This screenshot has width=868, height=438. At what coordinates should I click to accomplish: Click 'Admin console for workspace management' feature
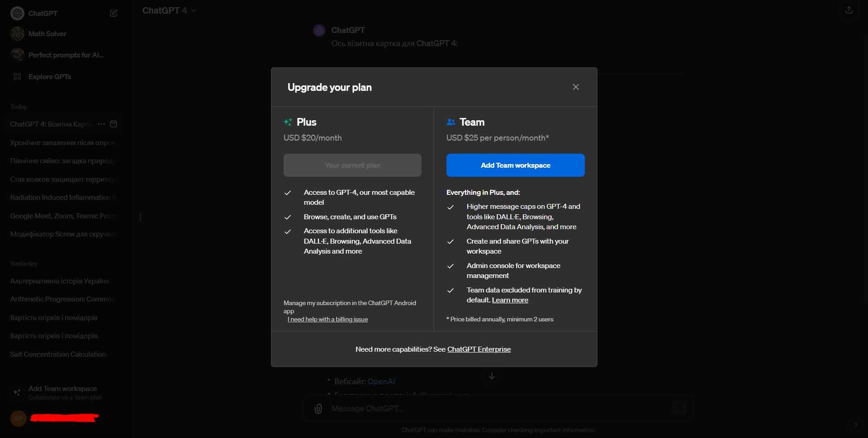click(x=513, y=270)
